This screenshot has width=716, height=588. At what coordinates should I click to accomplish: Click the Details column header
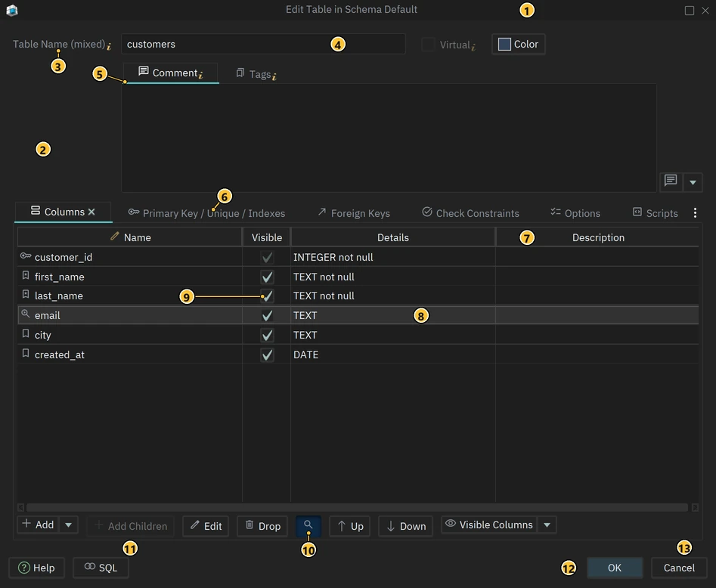pos(392,237)
